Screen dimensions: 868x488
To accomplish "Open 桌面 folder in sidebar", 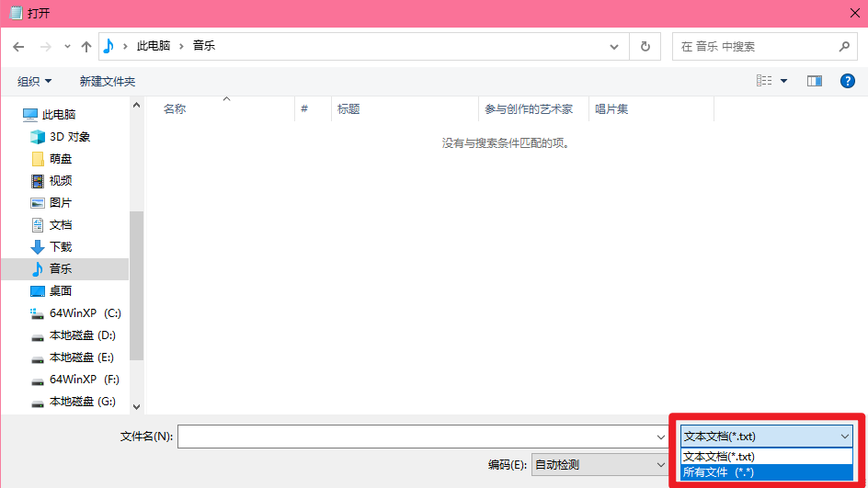I will pos(51,291).
